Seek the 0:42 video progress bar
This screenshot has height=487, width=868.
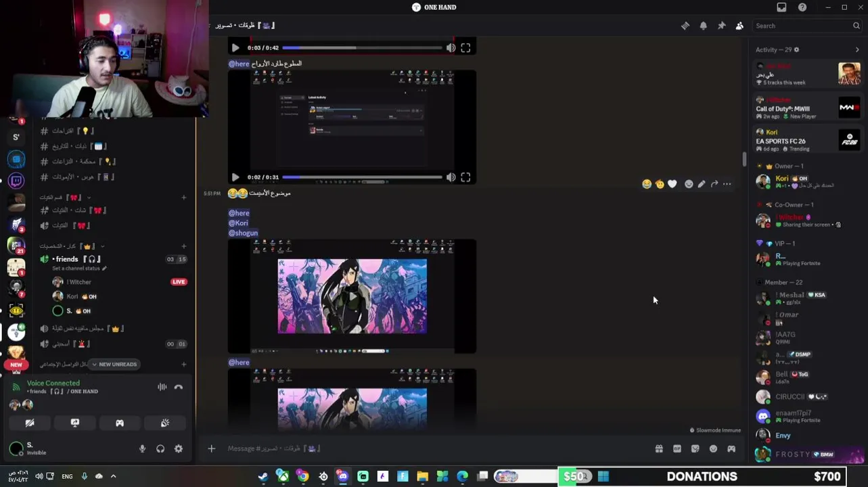pyautogui.click(x=362, y=48)
